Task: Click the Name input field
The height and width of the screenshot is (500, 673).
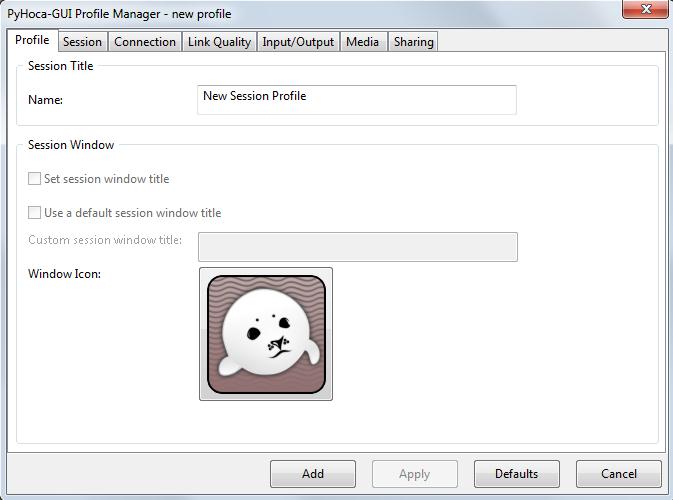Action: [357, 100]
